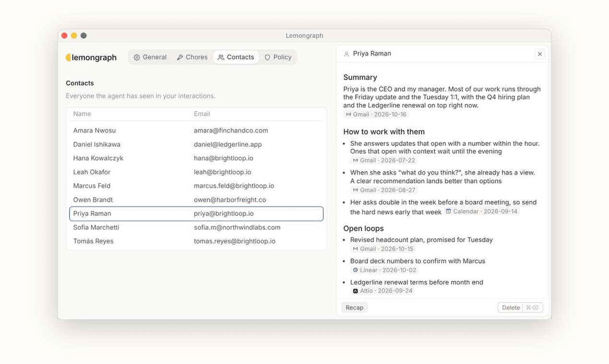Screen dimensions: 609x364
Task: Switch to the General tab
Action: (150, 57)
